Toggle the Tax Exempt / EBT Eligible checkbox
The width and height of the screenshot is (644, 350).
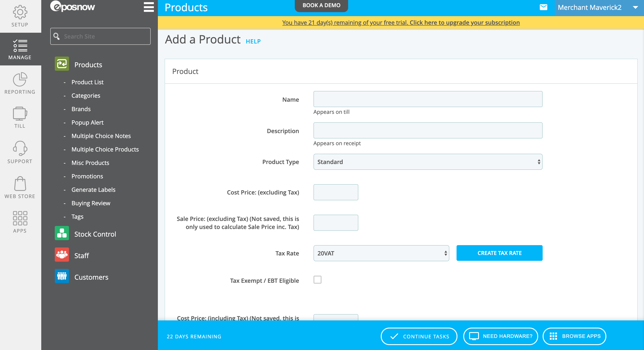[318, 280]
